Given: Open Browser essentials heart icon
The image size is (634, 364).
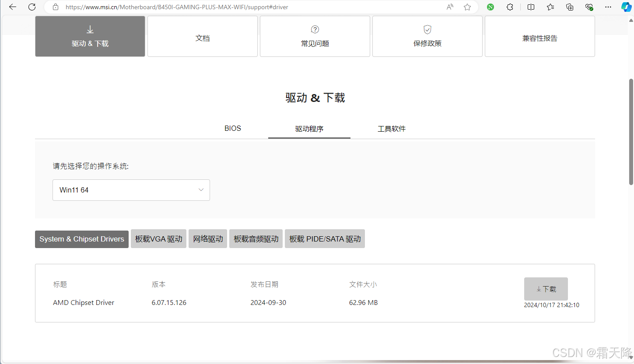Looking at the screenshot, I should tap(589, 7).
